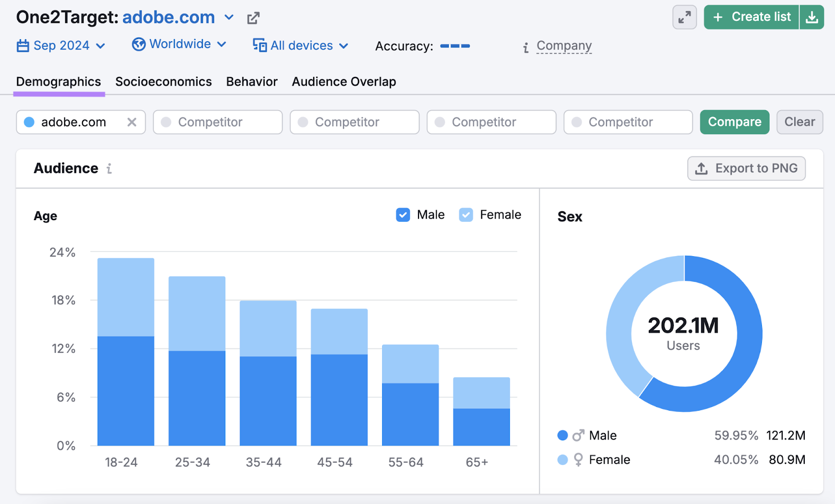Click the globe icon beside Worldwide
Screen dimensions: 835x504
138,44
